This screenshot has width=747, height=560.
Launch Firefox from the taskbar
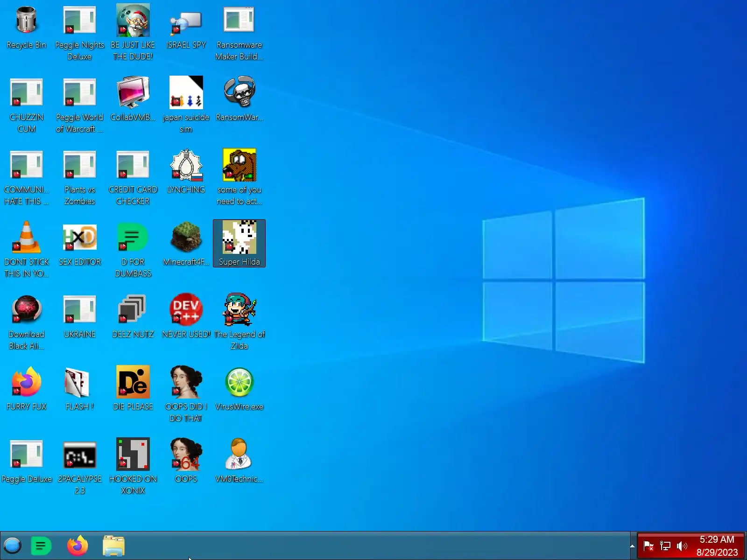[x=78, y=546]
